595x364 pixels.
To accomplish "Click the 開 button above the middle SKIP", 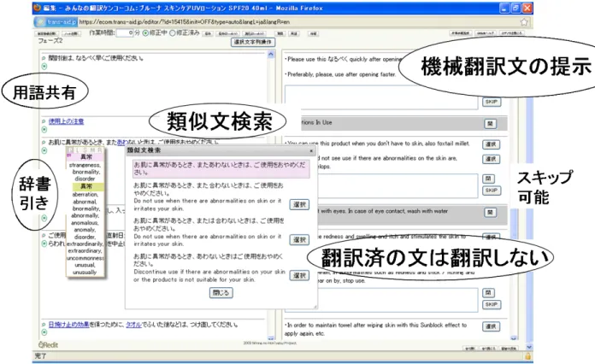I will (488, 179).
